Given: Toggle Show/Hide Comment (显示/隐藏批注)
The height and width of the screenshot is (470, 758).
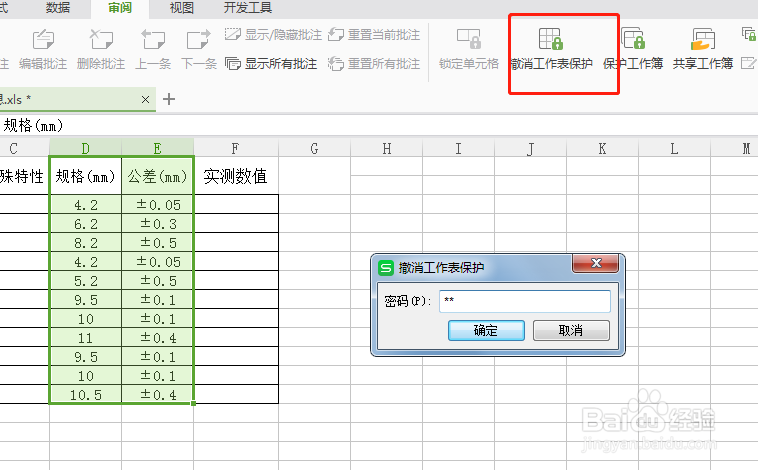Looking at the screenshot, I should [x=273, y=35].
